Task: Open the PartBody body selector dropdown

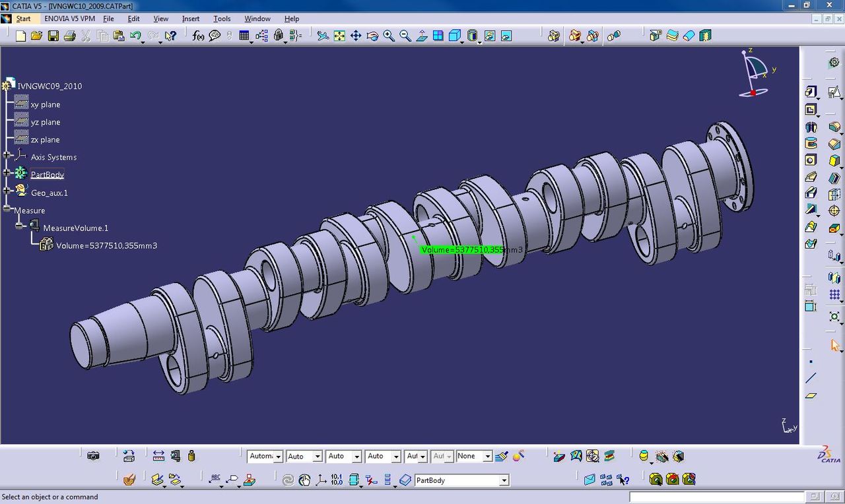Action: 504,481
